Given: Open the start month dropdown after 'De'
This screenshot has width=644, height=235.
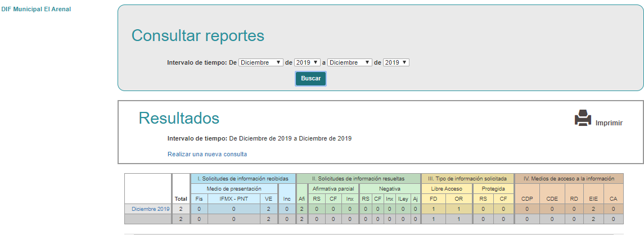Looking at the screenshot, I should point(261,62).
